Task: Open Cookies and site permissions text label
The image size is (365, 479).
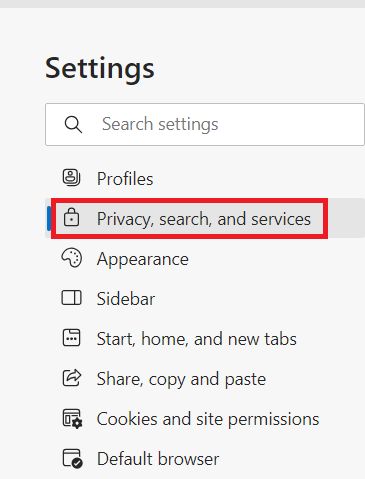Action: 208,419
